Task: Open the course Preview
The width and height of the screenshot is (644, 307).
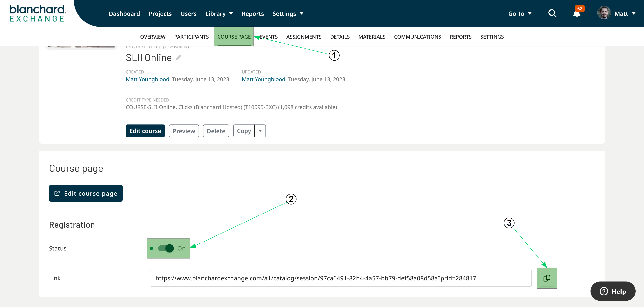Action: (x=184, y=131)
